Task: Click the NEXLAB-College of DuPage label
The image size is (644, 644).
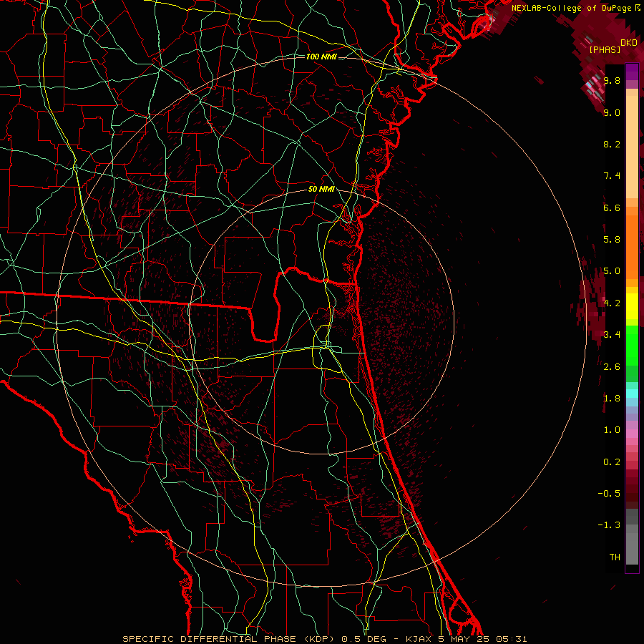Action: point(571,8)
